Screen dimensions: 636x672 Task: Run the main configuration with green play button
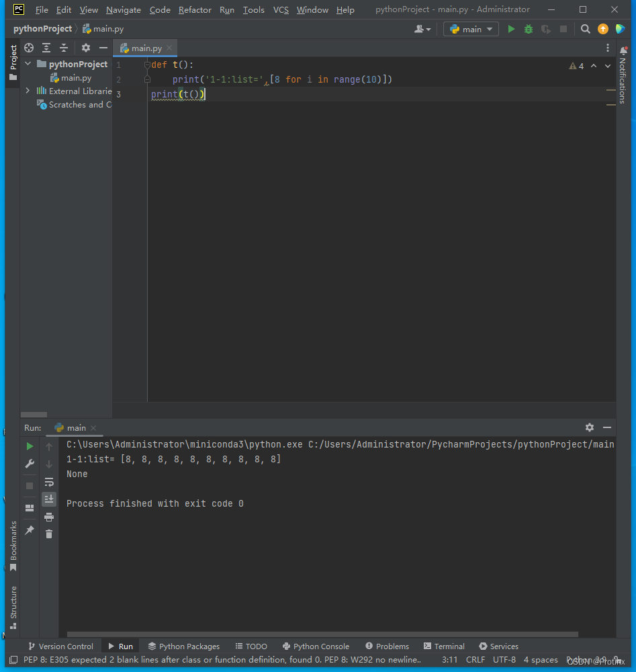(x=511, y=29)
